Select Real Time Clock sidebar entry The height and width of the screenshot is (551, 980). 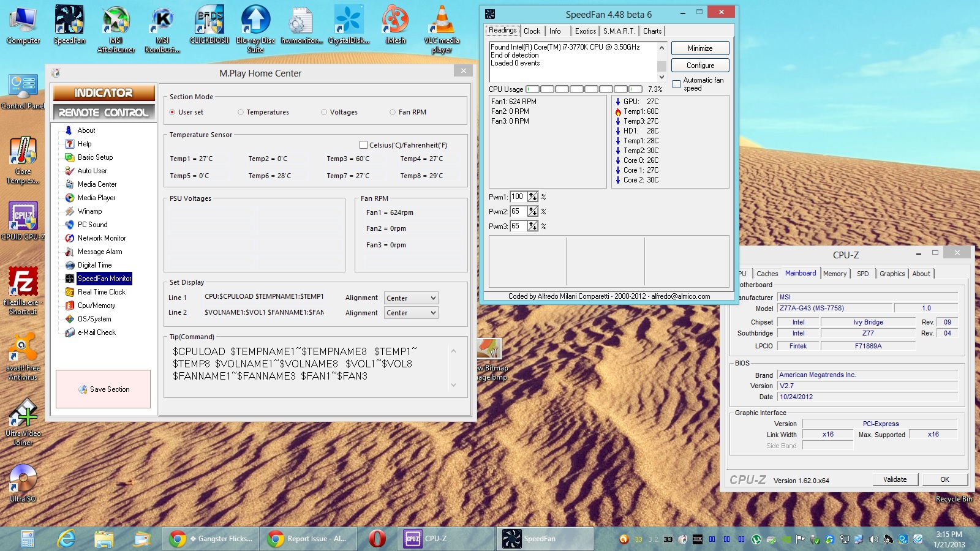101,292
